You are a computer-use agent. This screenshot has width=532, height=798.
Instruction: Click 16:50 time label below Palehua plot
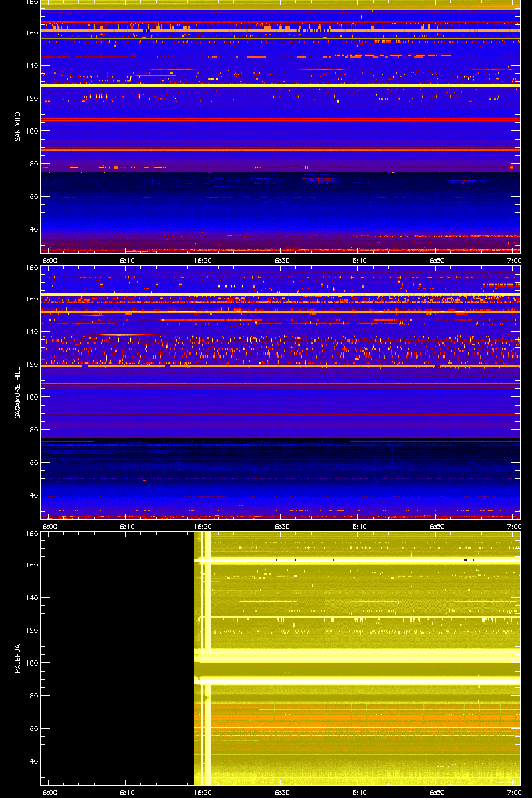pos(436,793)
